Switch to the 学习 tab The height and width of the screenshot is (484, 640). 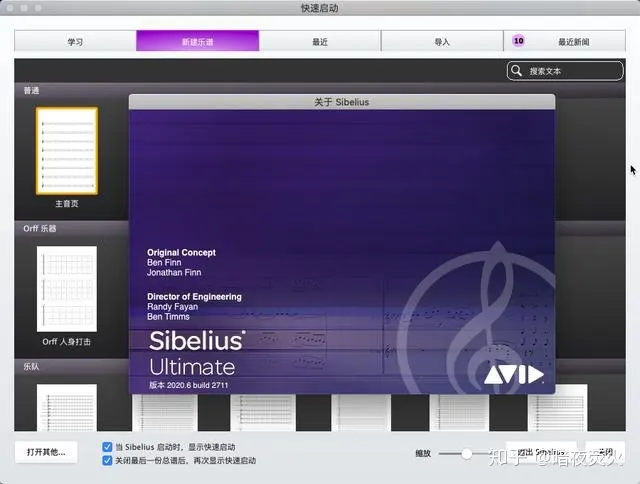tap(75, 41)
